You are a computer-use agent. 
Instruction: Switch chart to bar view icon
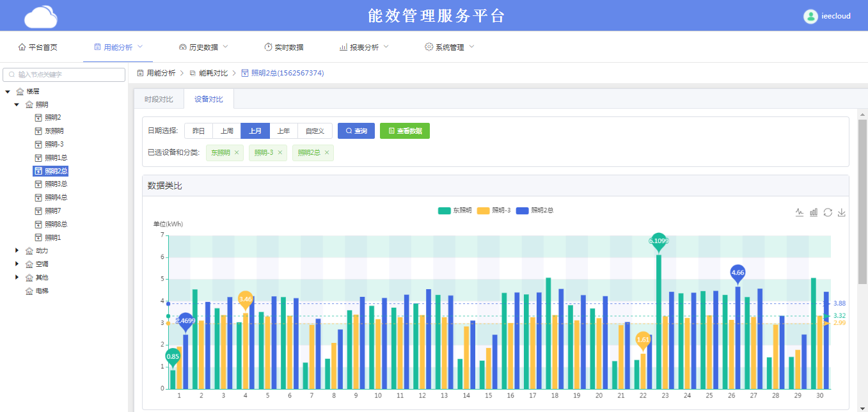click(814, 212)
